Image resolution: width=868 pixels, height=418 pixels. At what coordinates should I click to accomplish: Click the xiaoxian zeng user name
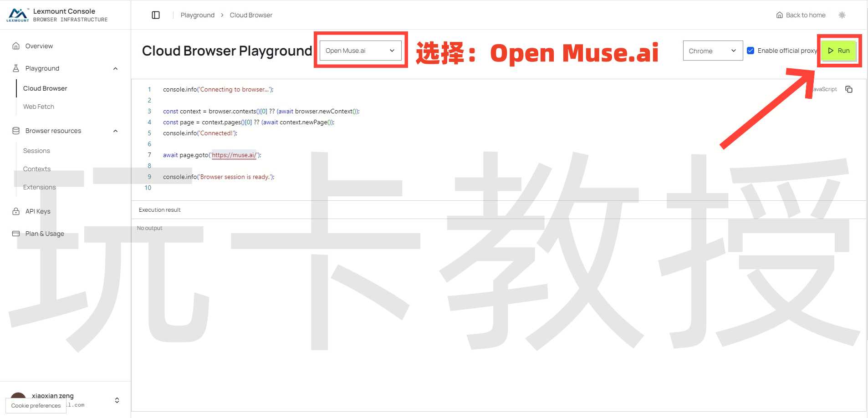(x=53, y=396)
